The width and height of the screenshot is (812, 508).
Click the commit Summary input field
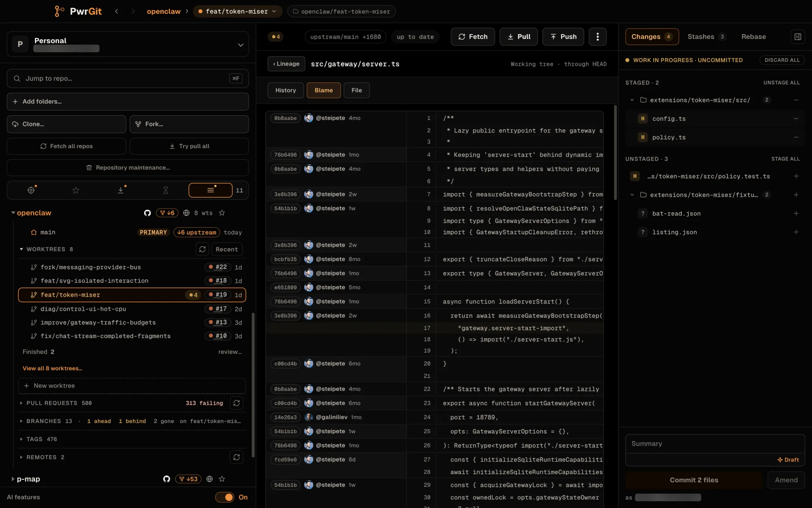715,444
